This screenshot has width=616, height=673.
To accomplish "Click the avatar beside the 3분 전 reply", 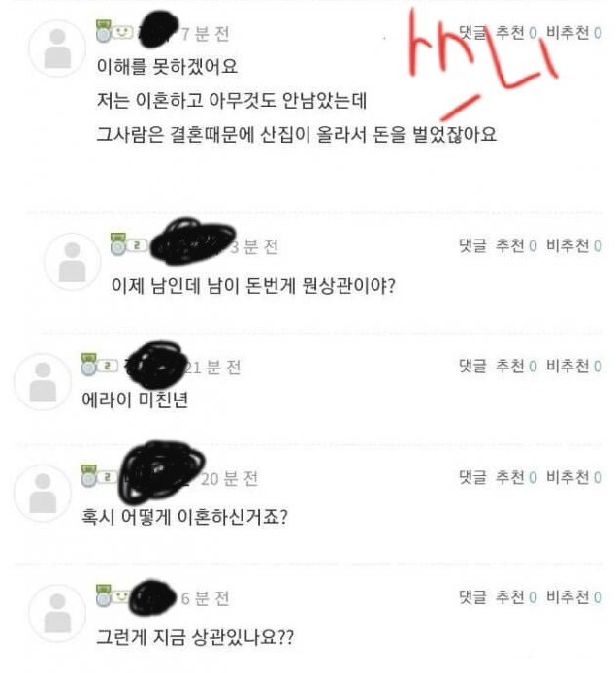I will pyautogui.click(x=72, y=262).
